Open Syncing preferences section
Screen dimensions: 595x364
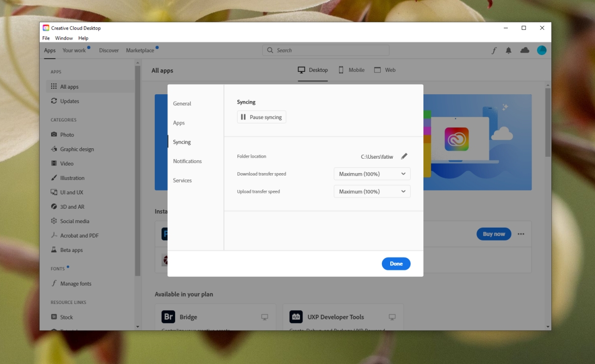pos(182,142)
